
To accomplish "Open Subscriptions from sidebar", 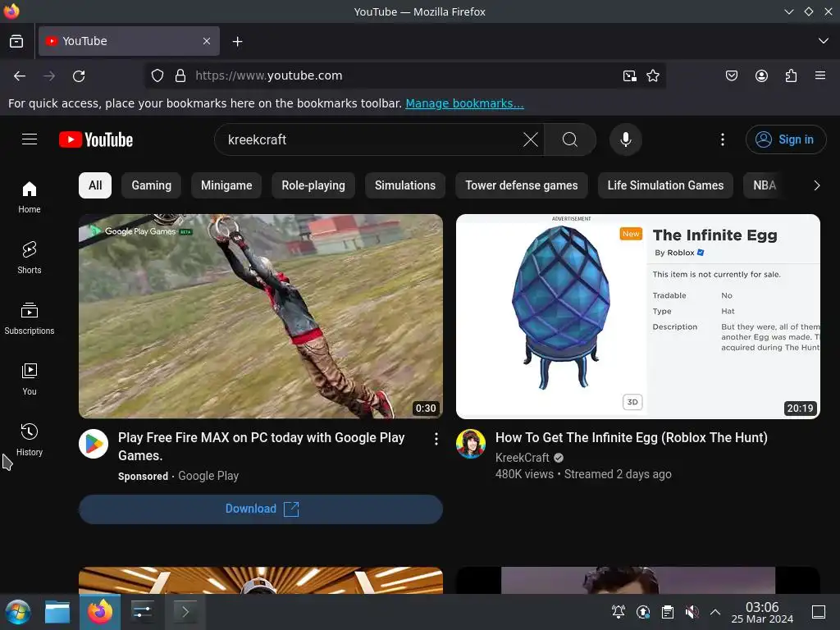I will (30, 319).
